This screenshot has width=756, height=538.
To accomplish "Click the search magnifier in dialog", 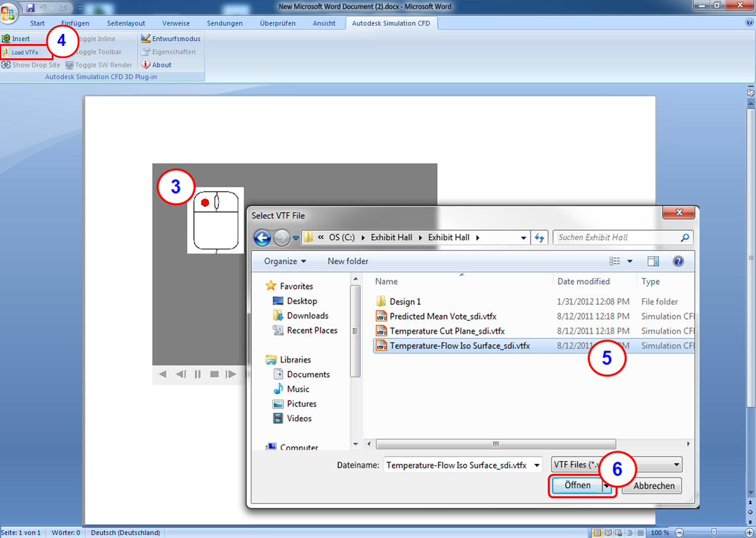I will (685, 237).
